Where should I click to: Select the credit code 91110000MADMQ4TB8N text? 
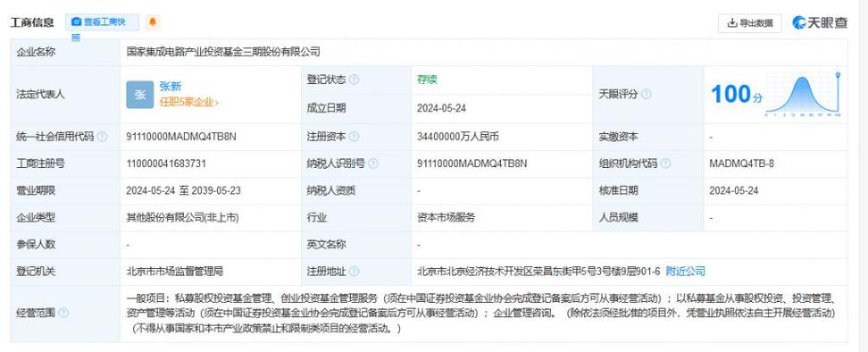[181, 137]
